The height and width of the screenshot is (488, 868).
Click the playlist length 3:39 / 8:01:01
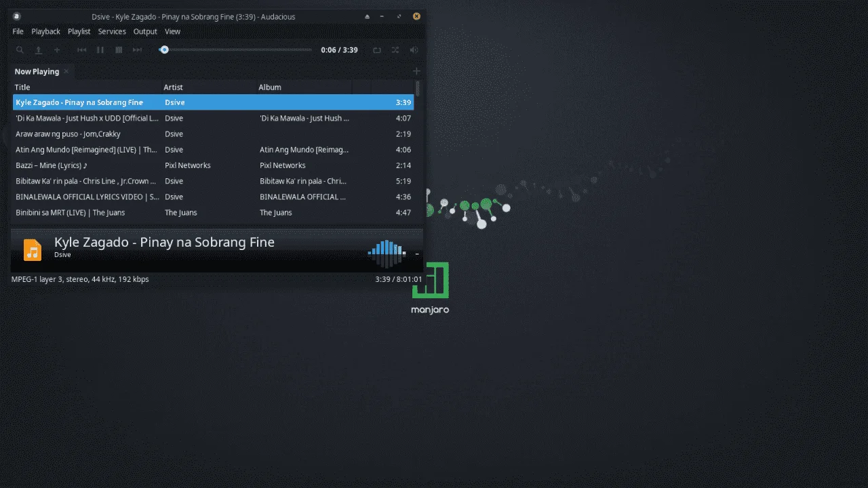click(x=399, y=279)
